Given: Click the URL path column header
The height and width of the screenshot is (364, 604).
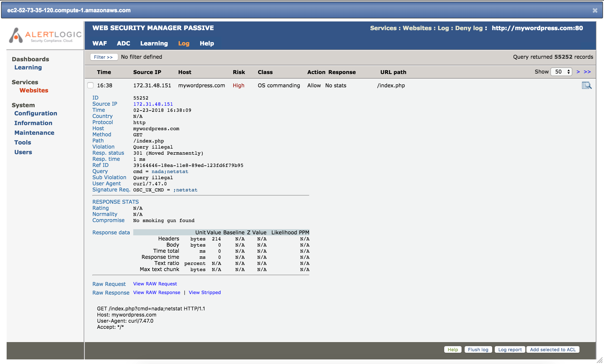Looking at the screenshot, I should [x=393, y=72].
